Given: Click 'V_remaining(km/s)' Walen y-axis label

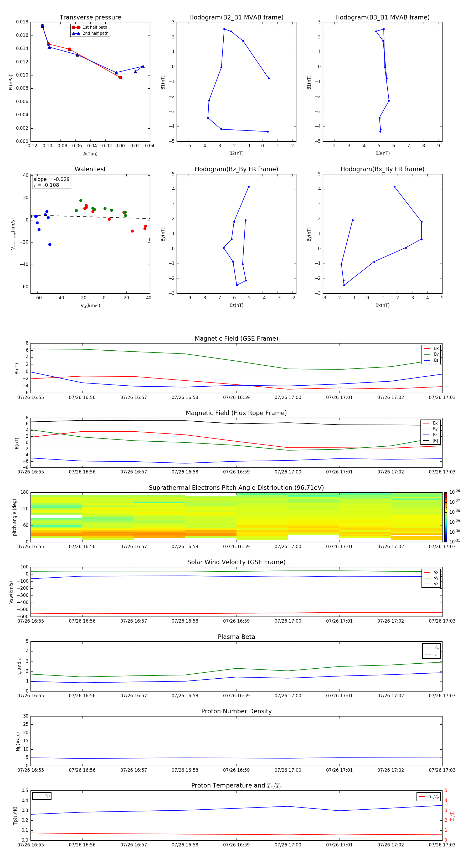Looking at the screenshot, I should click(13, 234).
